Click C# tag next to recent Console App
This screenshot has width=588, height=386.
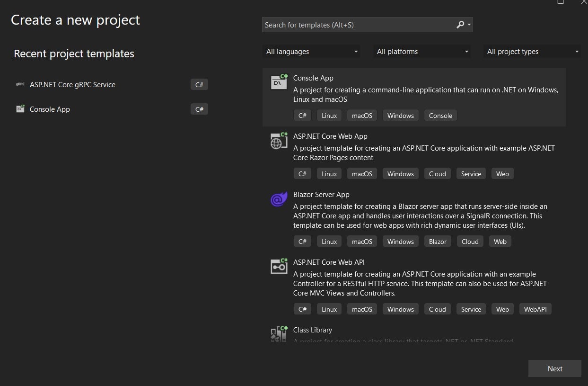click(x=199, y=109)
